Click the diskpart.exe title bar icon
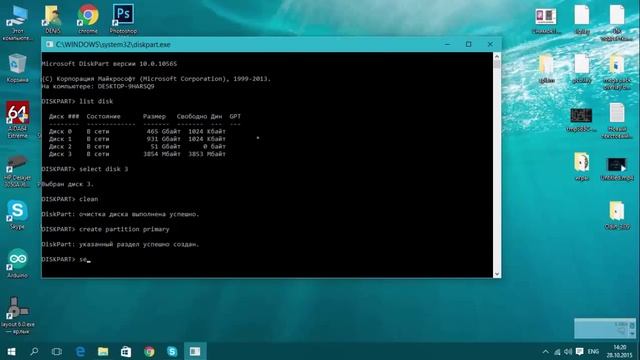Viewport: 640px width, 360px height. (x=49, y=44)
